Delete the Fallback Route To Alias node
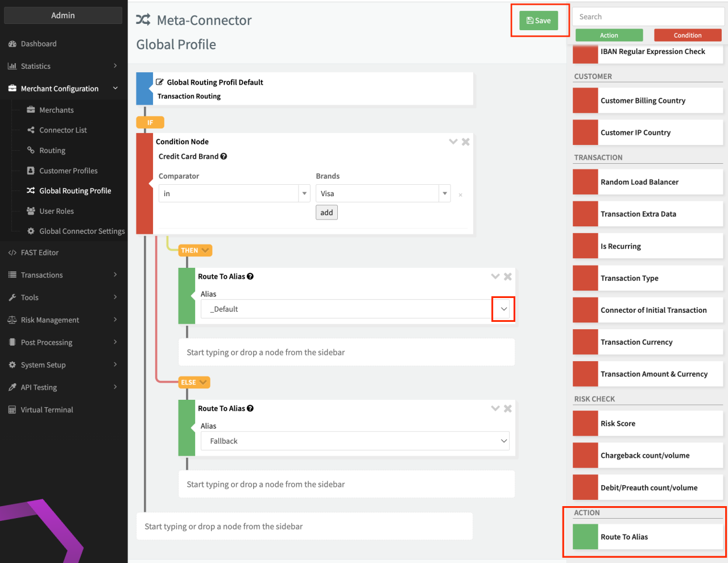Screen dimensions: 728x563 pyautogui.click(x=507, y=408)
